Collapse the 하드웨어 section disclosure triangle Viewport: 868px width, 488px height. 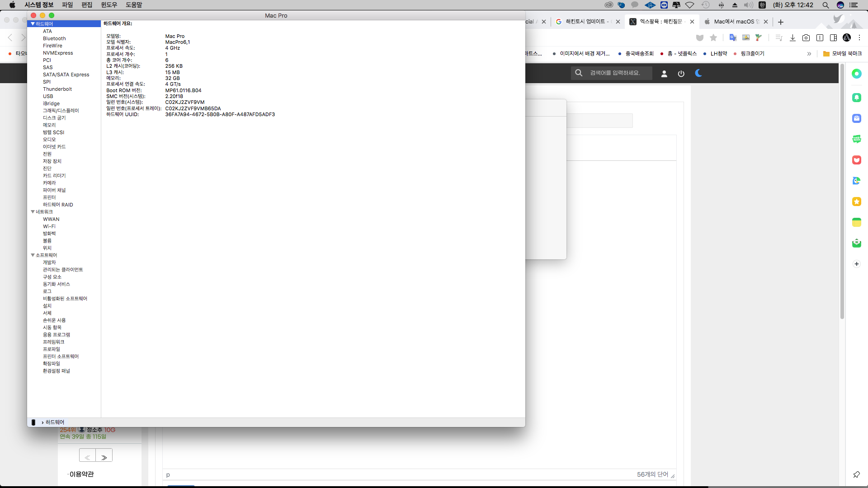[33, 24]
